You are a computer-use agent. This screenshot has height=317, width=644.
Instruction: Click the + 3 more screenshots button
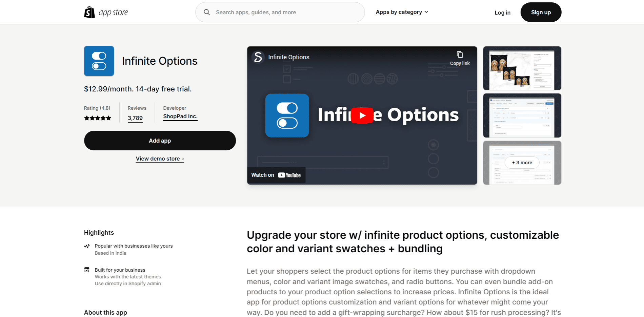[522, 163]
